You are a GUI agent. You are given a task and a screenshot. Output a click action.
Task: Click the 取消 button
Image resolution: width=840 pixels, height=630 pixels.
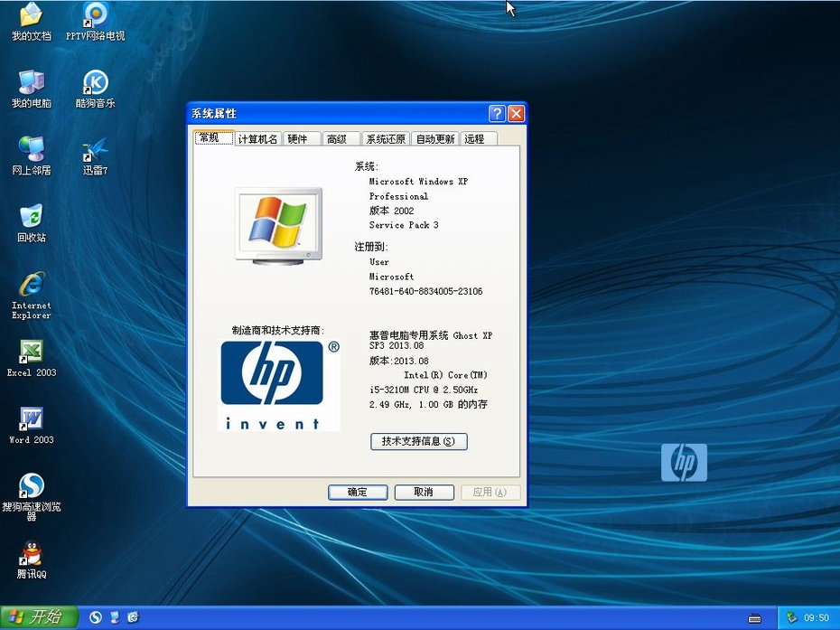pos(424,493)
